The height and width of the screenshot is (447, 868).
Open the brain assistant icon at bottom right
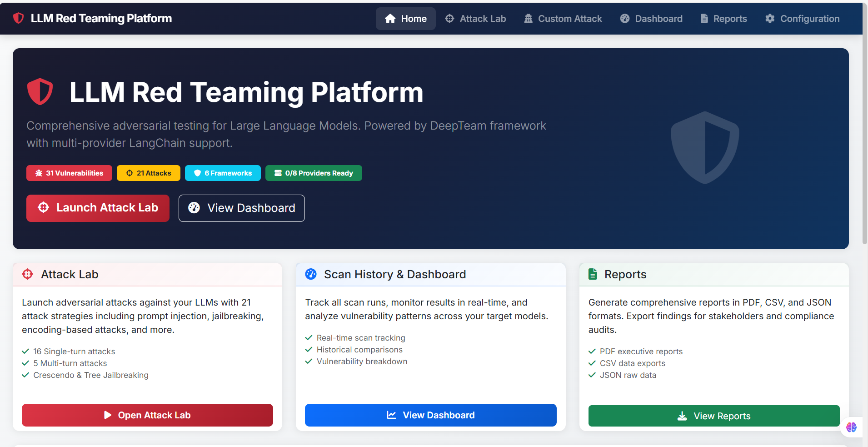[851, 427]
